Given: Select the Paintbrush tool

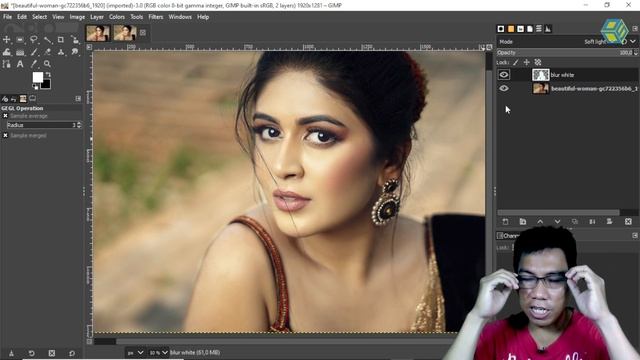Looking at the screenshot, I should pyautogui.click(x=34, y=52).
